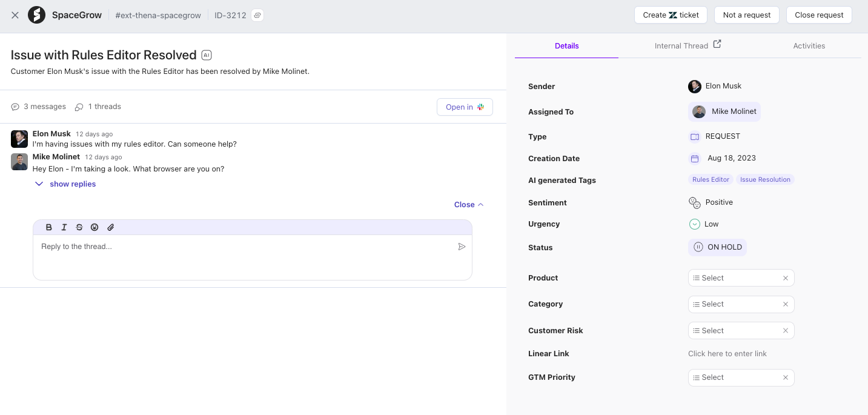
Task: Open external link icon beside Internal Thread
Action: coord(717,44)
